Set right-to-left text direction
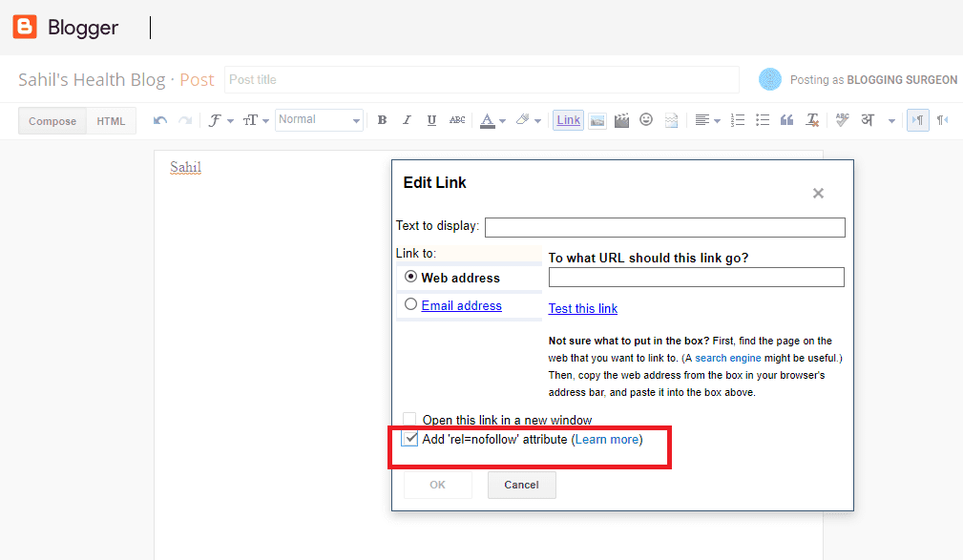This screenshot has height=560, width=963. tap(942, 120)
